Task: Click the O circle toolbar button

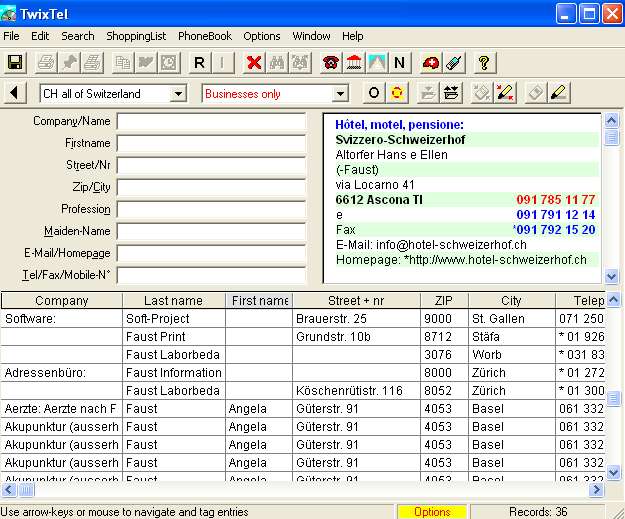Action: pos(373,93)
